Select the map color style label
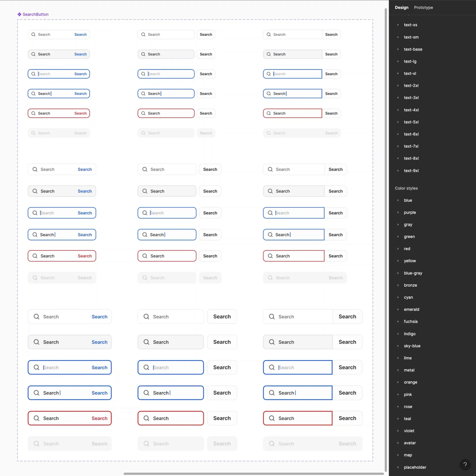Viewport: 476px width, 476px height. (408, 455)
